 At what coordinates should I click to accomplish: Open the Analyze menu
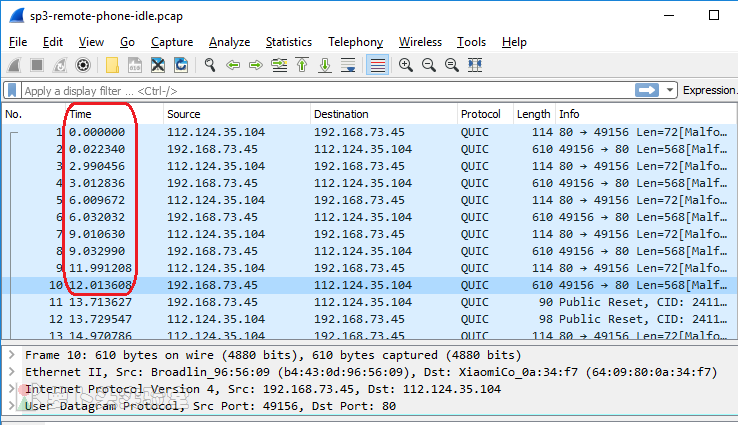(x=229, y=42)
